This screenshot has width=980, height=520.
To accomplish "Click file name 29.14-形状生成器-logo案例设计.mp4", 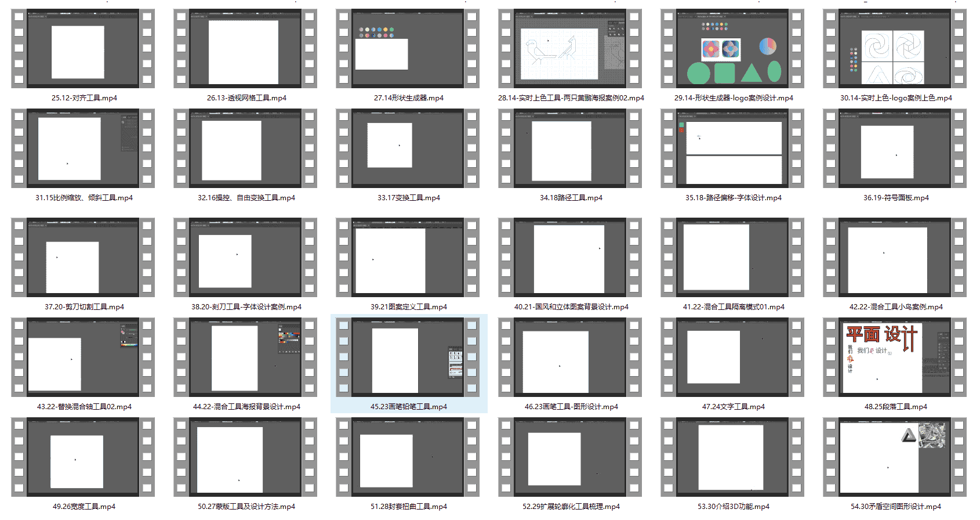I will click(x=734, y=98).
